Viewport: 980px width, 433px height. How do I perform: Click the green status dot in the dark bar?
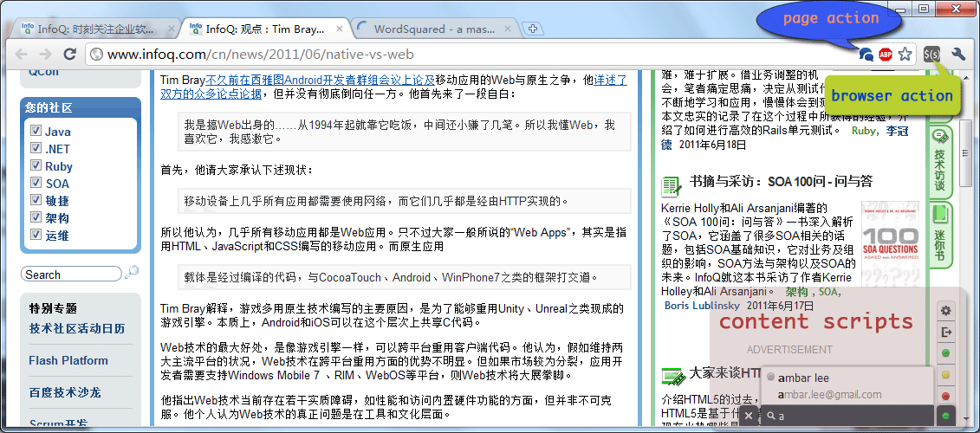(x=945, y=417)
